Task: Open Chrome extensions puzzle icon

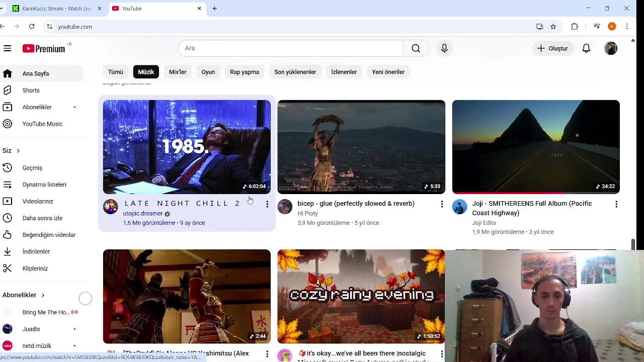Action: point(575,27)
